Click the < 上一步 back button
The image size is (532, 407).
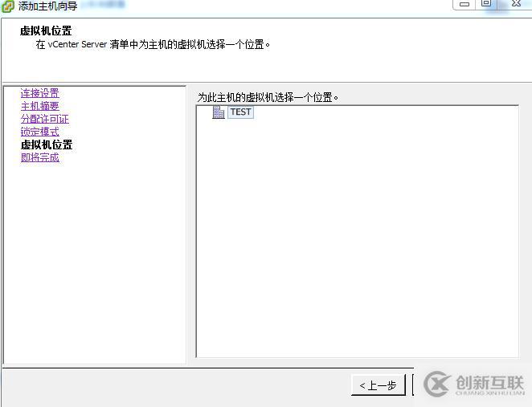(379, 385)
